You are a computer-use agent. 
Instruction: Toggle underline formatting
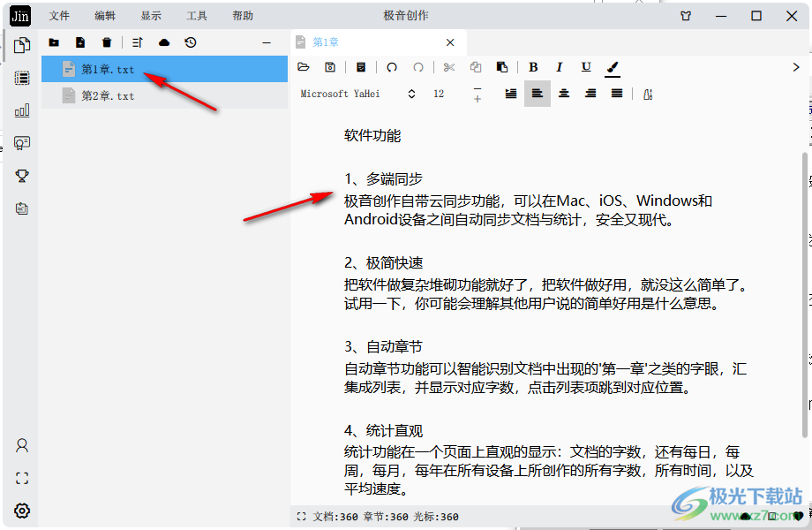[x=586, y=67]
